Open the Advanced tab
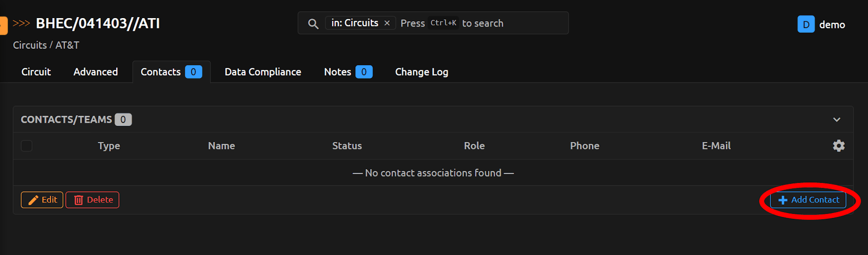This screenshot has height=255, width=868. click(95, 72)
